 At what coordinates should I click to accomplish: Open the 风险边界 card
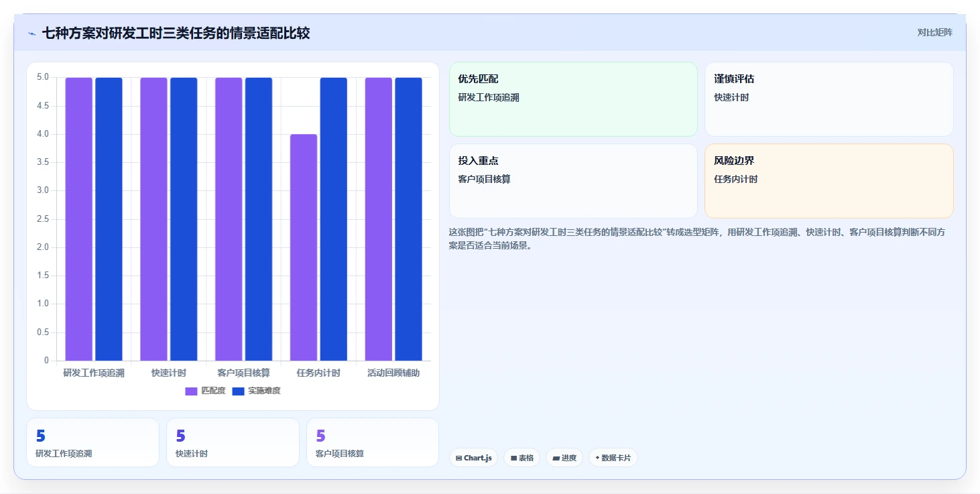tap(829, 181)
